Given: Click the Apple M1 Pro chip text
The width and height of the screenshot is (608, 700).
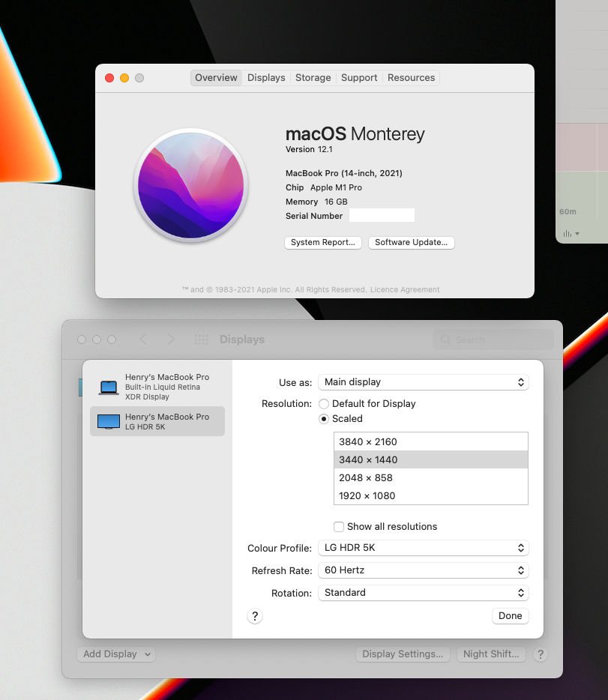Looking at the screenshot, I should (x=336, y=187).
